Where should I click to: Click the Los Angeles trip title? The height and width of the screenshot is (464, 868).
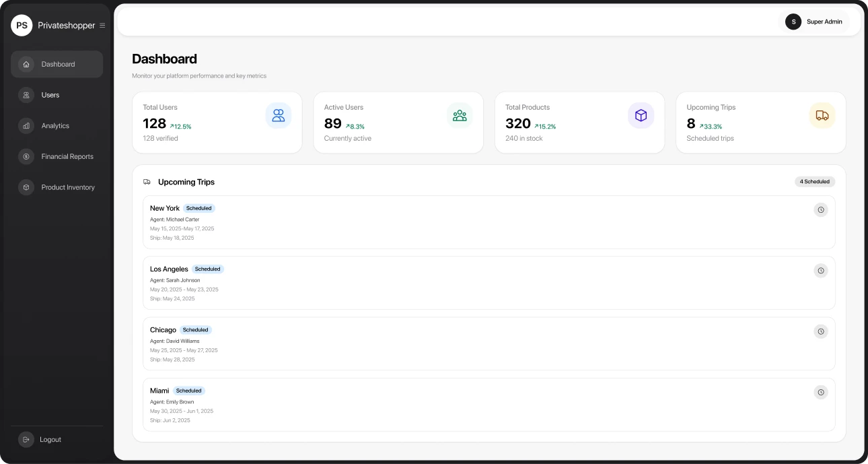click(169, 269)
